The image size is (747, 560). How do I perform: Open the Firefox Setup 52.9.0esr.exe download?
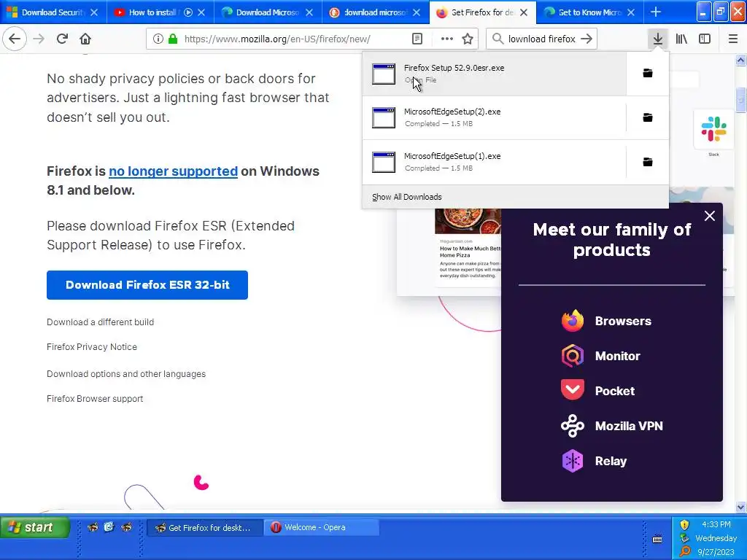[x=494, y=74]
